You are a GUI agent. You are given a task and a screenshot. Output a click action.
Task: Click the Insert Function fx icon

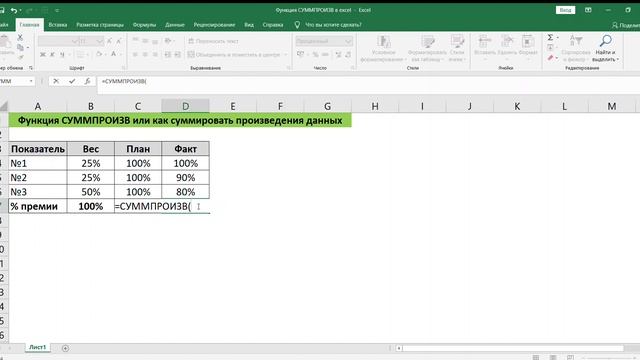point(87,81)
